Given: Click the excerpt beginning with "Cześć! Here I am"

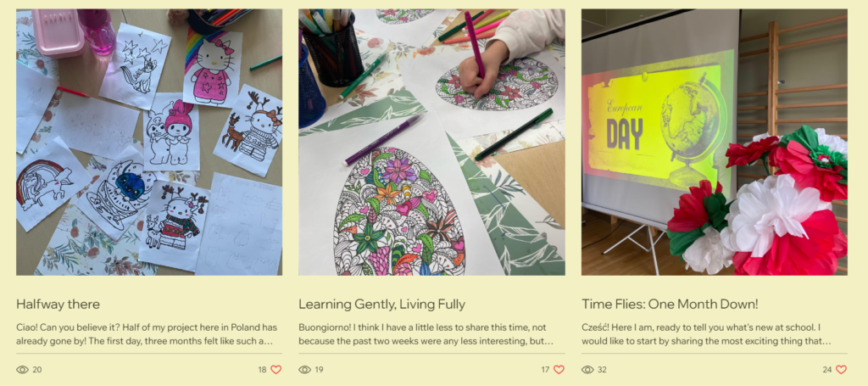Looking at the screenshot, I should pyautogui.click(x=706, y=334).
